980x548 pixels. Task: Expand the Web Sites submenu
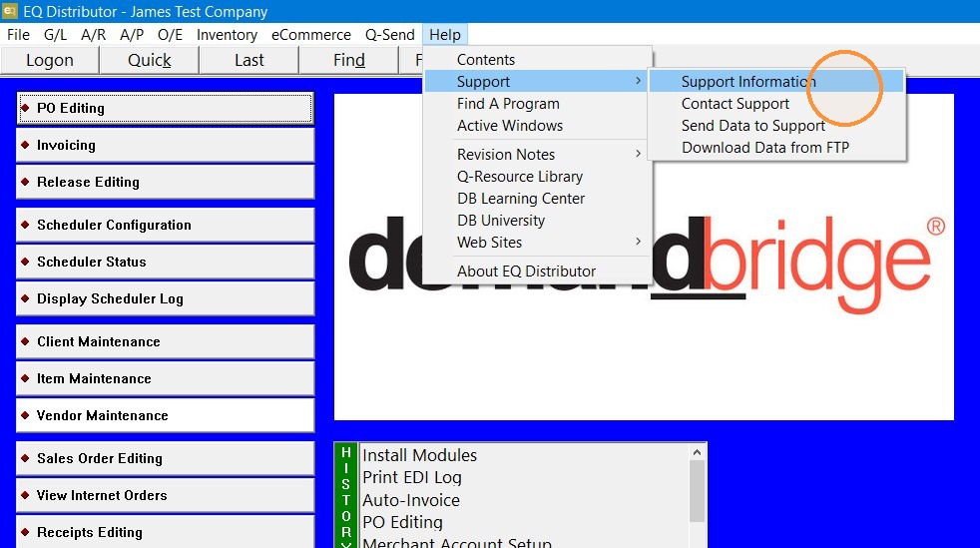pos(538,242)
